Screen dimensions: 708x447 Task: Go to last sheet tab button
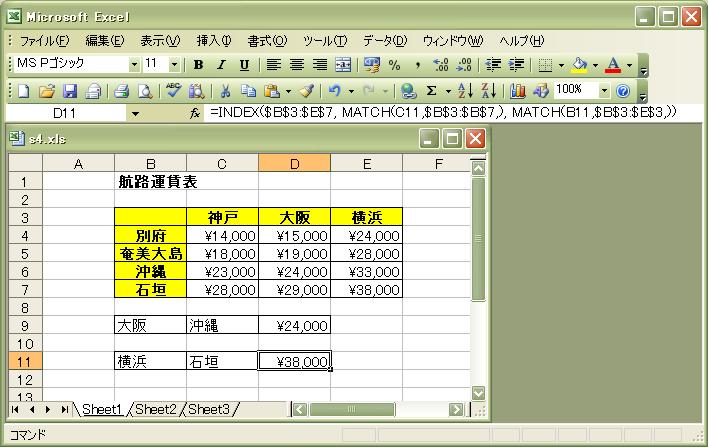(65, 410)
